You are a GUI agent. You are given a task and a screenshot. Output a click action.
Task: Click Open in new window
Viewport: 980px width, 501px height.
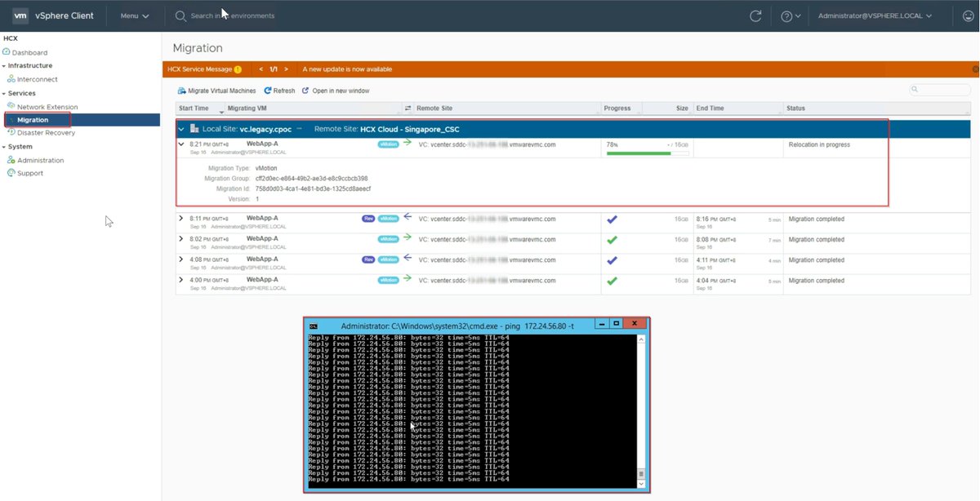tap(336, 91)
